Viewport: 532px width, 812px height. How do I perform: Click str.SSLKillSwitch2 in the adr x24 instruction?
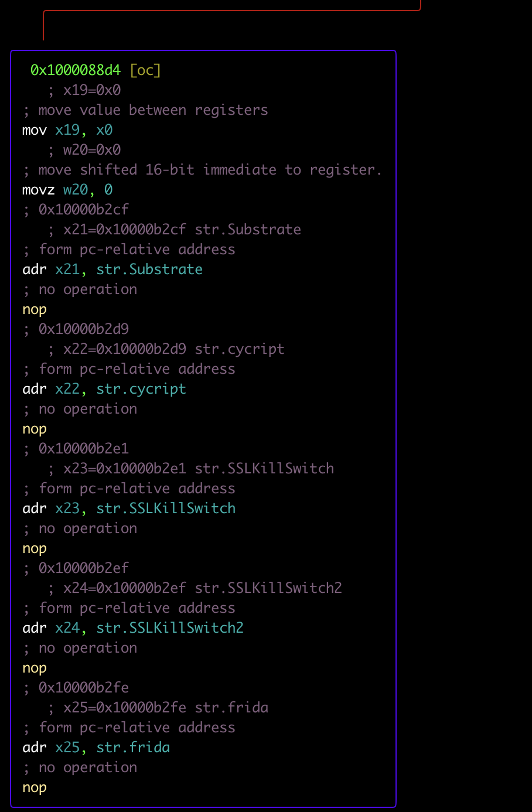170,628
